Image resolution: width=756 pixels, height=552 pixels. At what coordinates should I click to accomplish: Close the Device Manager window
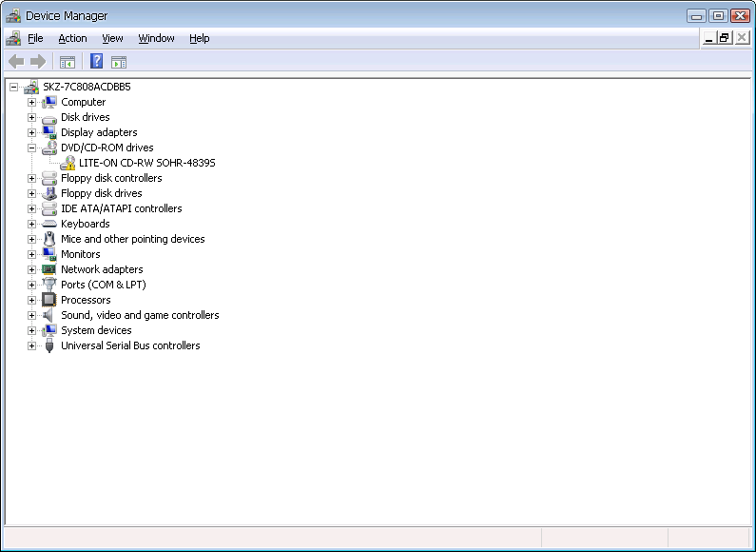[740, 16]
